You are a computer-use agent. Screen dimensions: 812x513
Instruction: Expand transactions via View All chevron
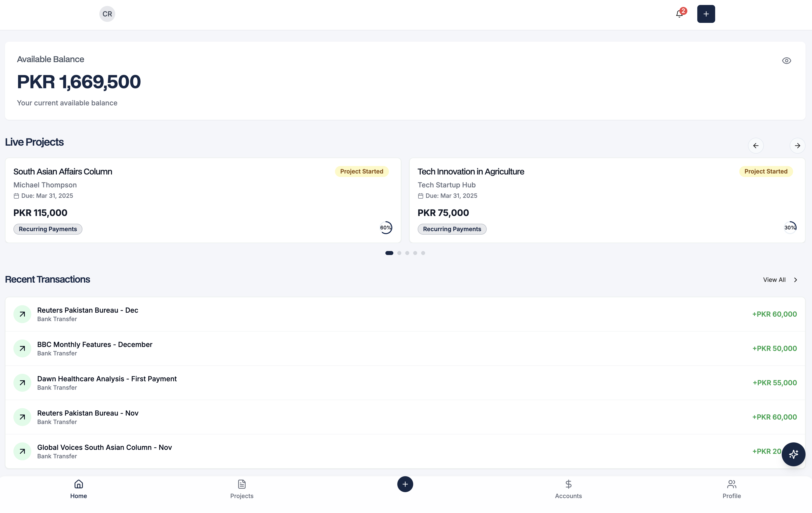pyautogui.click(x=795, y=280)
